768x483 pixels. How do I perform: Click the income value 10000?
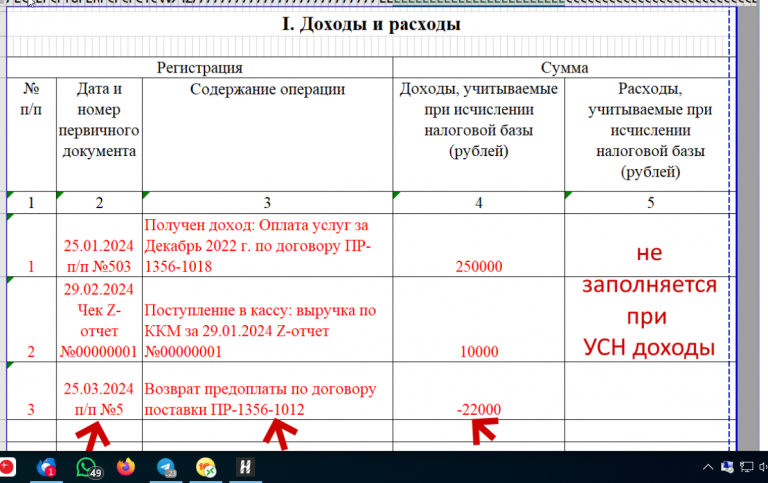click(479, 351)
